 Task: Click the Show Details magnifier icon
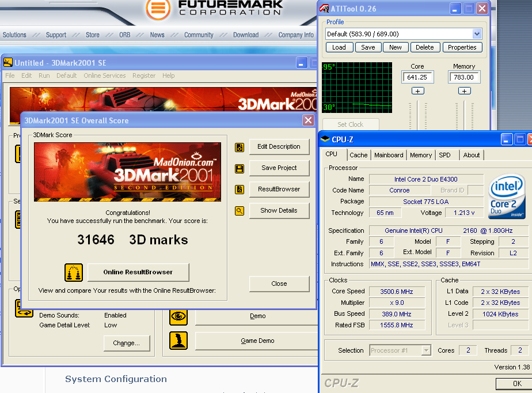point(240,211)
